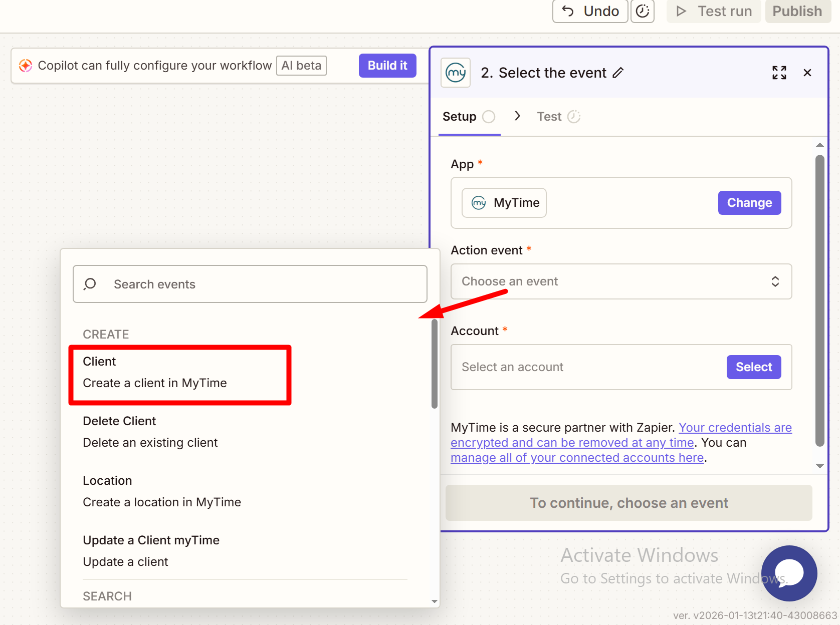Viewport: 840px width, 625px height.
Task: Click setup panel scrollbar thumb
Action: point(820,300)
